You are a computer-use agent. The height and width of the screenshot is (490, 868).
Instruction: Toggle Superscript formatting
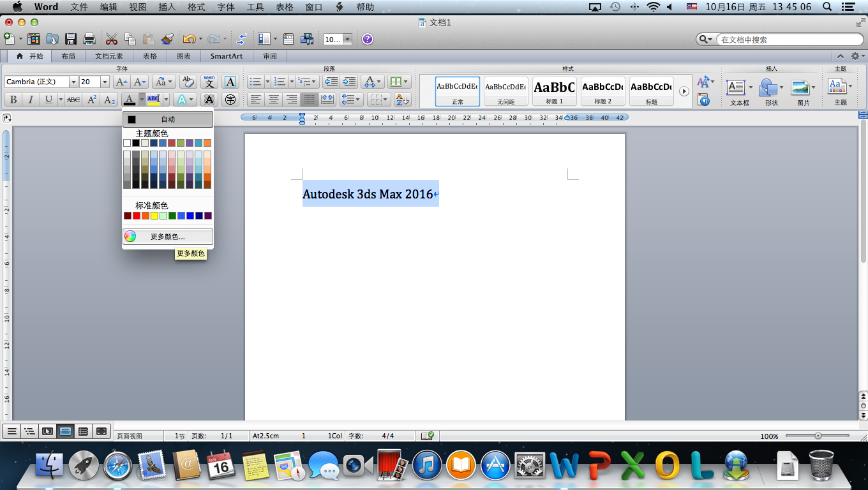(92, 100)
